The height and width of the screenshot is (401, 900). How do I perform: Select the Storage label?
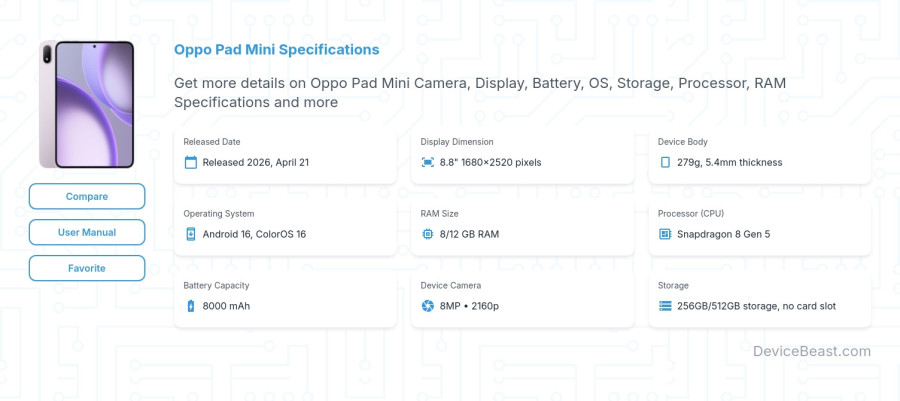click(x=673, y=285)
